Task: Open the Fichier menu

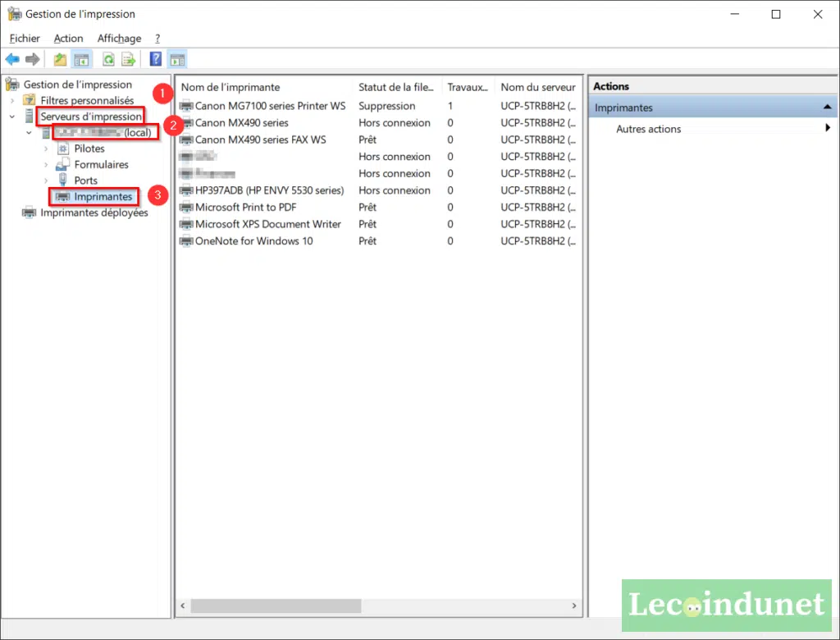Action: (x=25, y=38)
